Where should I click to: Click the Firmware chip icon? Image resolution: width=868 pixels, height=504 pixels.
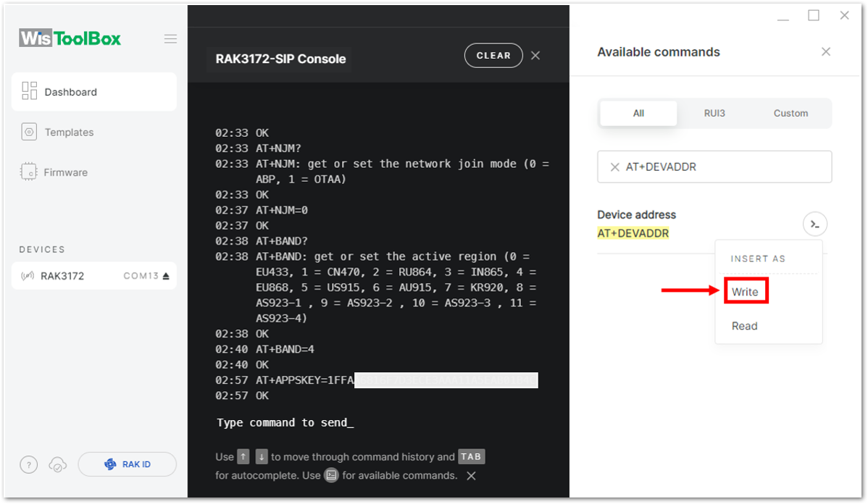(x=28, y=172)
